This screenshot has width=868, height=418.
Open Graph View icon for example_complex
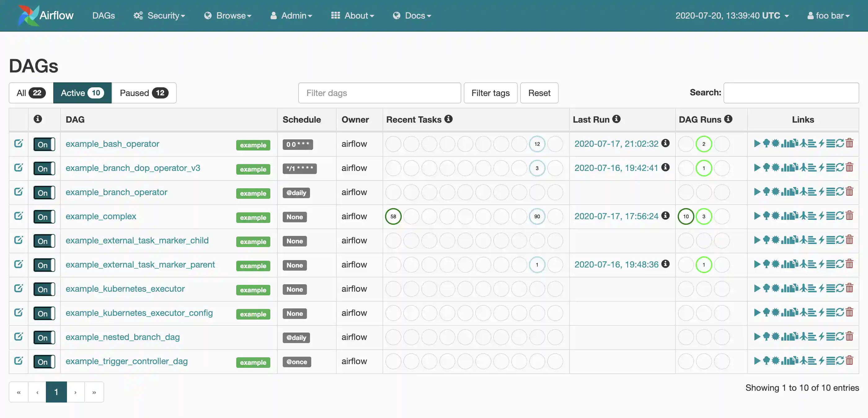pyautogui.click(x=775, y=216)
